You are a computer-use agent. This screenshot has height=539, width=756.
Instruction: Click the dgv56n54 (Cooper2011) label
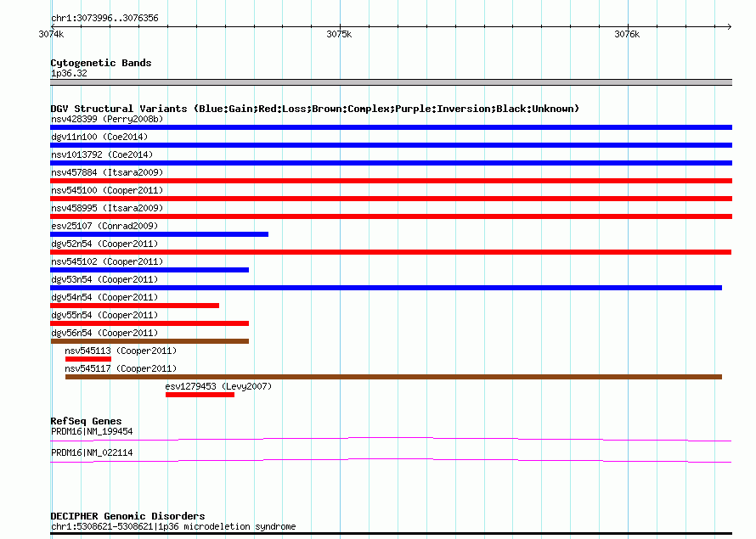[104, 333]
